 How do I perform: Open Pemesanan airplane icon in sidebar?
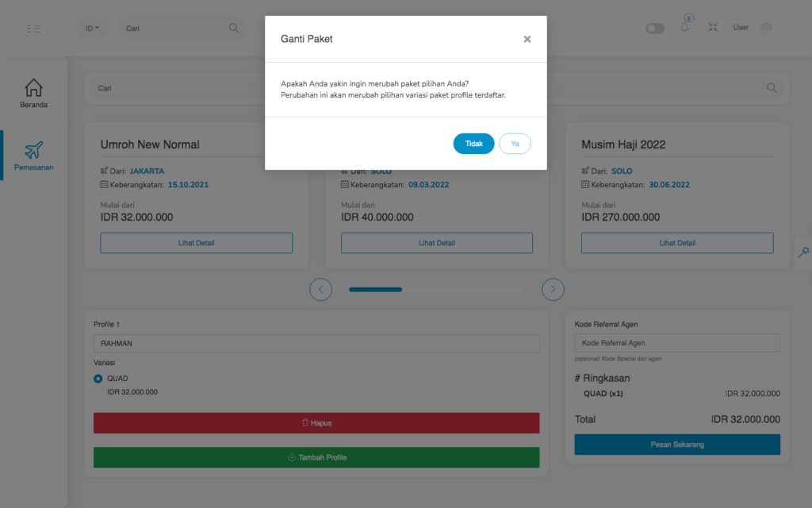pos(34,150)
